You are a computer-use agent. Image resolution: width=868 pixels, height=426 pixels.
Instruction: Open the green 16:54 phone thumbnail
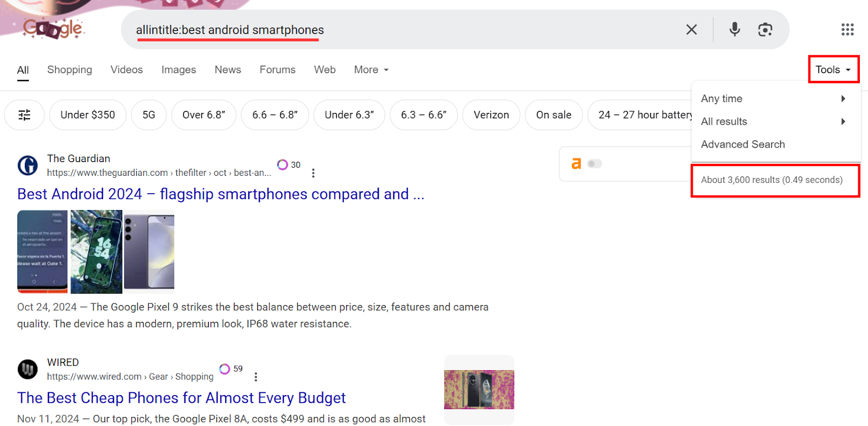tap(97, 251)
